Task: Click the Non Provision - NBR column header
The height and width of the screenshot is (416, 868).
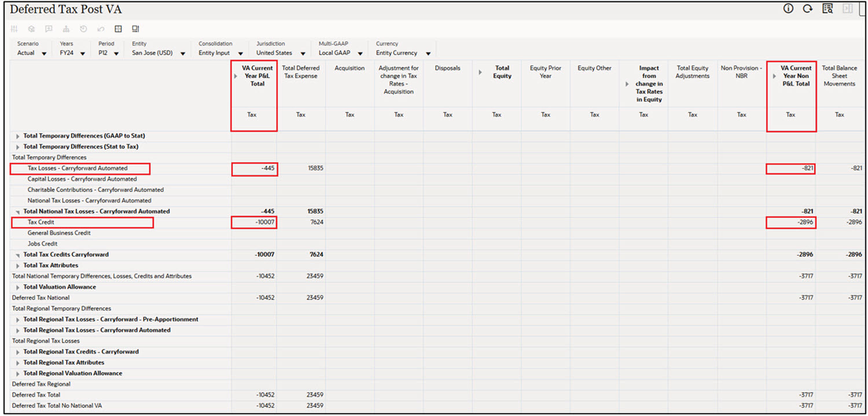Action: click(741, 72)
